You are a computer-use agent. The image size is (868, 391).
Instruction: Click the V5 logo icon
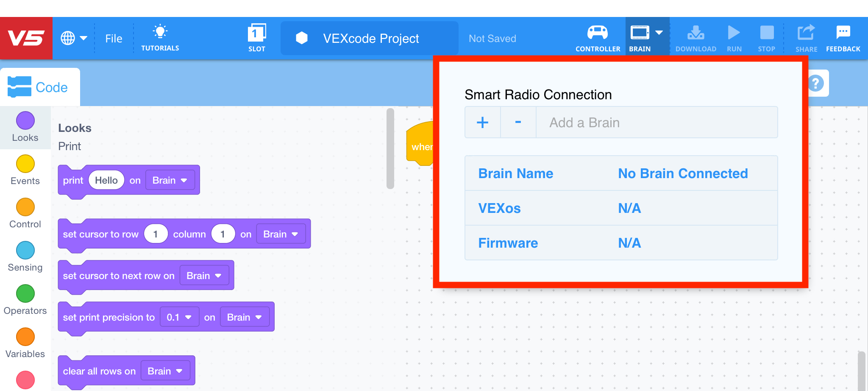pyautogui.click(x=26, y=38)
